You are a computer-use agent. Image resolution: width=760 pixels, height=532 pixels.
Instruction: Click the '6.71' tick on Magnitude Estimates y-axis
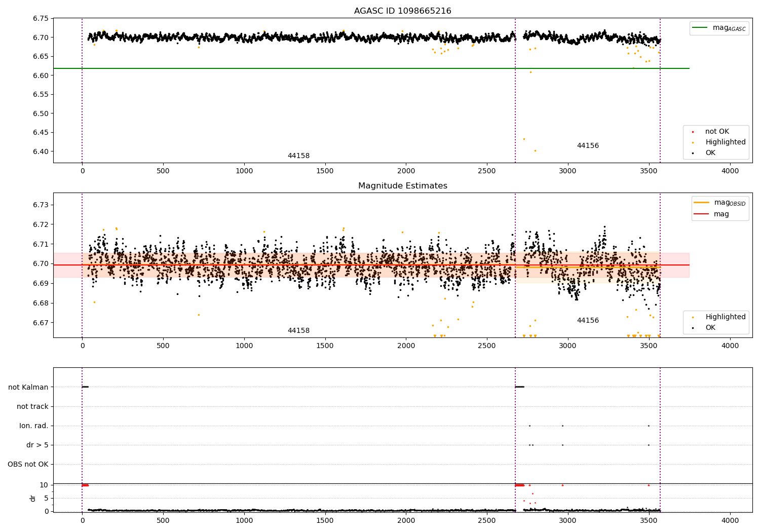point(41,244)
